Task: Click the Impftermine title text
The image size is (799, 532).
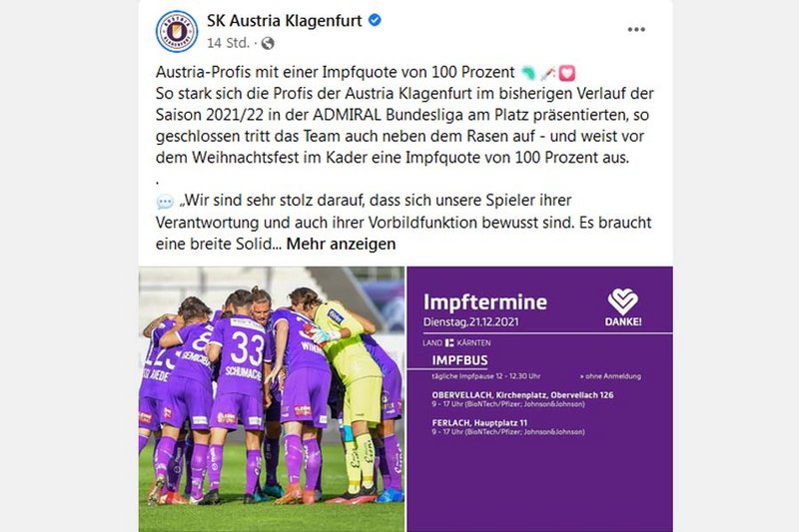Action: [485, 302]
